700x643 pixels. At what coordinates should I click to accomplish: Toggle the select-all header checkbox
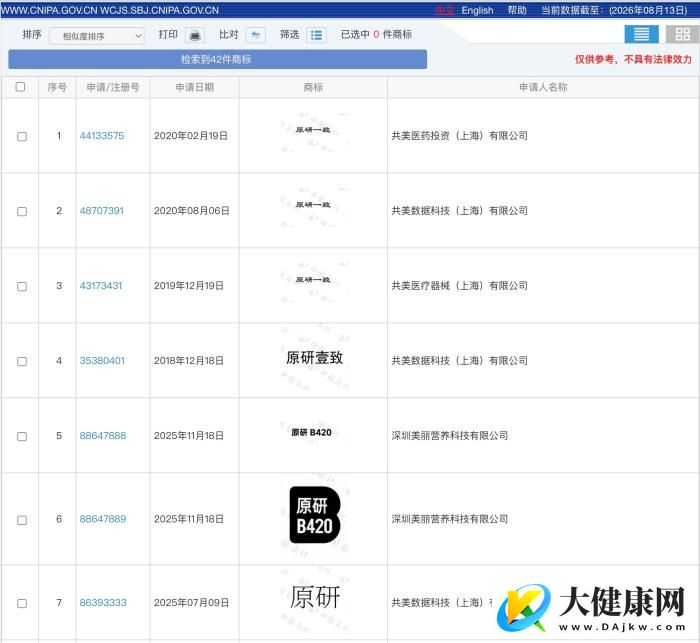tap(20, 87)
